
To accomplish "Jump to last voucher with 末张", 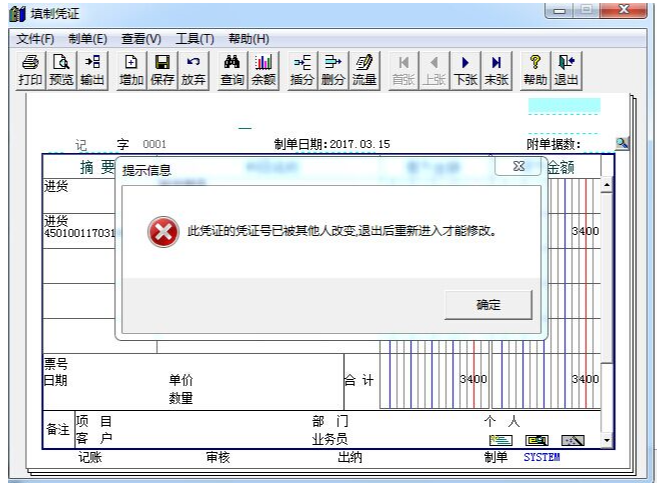I will (496, 70).
